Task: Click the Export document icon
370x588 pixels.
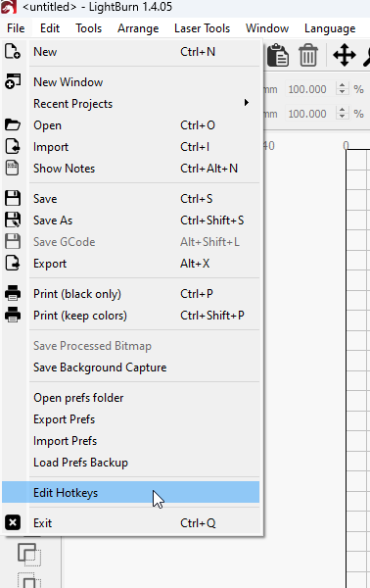Action: pyautogui.click(x=13, y=264)
